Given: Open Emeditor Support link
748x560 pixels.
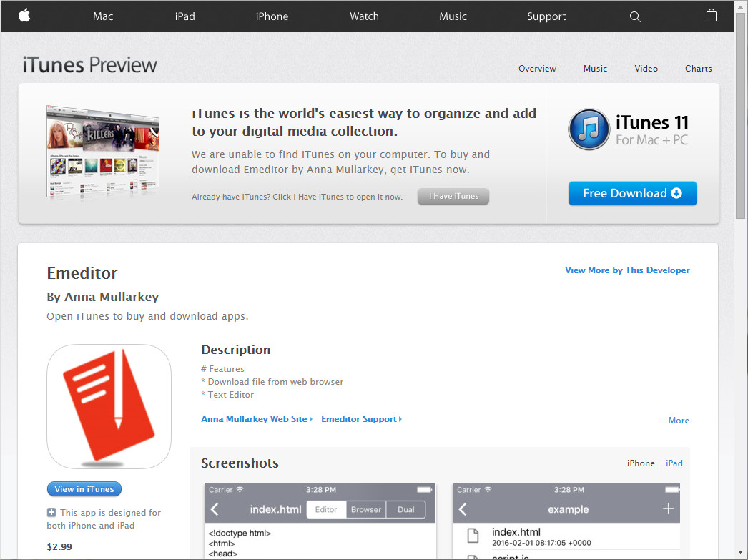Looking at the screenshot, I should [x=358, y=418].
